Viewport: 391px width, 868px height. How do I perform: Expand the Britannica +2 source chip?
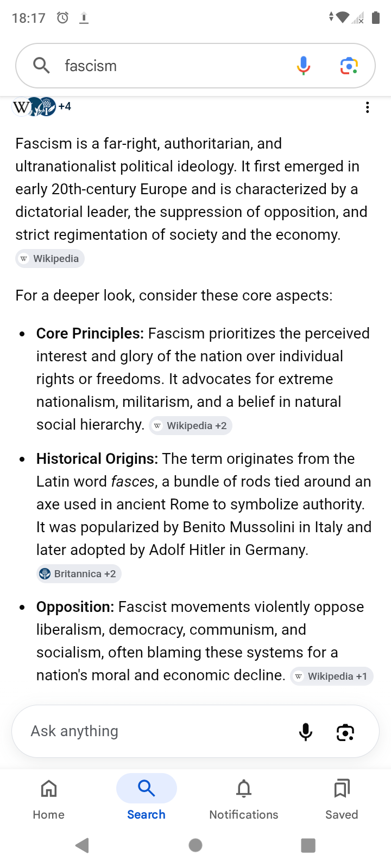pos(79,574)
